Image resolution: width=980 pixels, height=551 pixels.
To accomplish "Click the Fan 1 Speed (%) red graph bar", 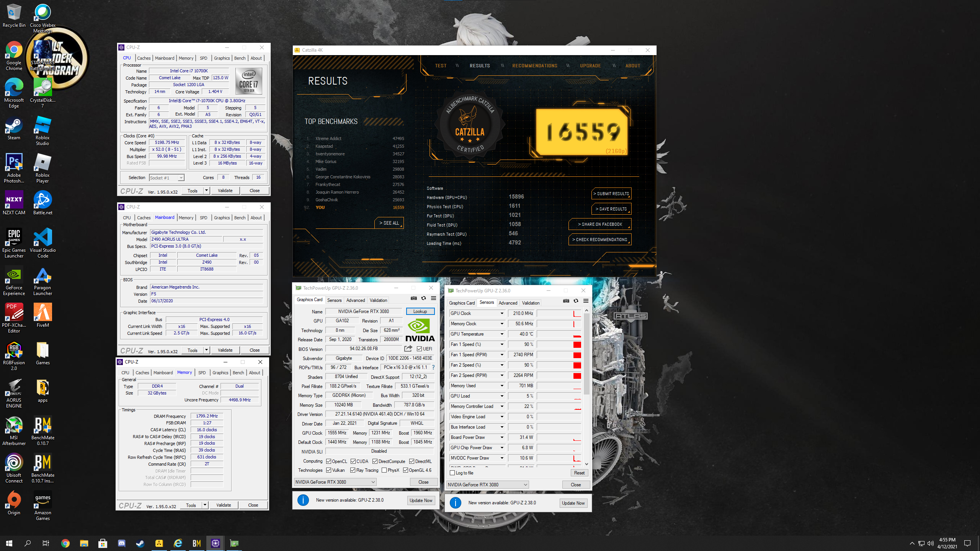I will point(577,344).
